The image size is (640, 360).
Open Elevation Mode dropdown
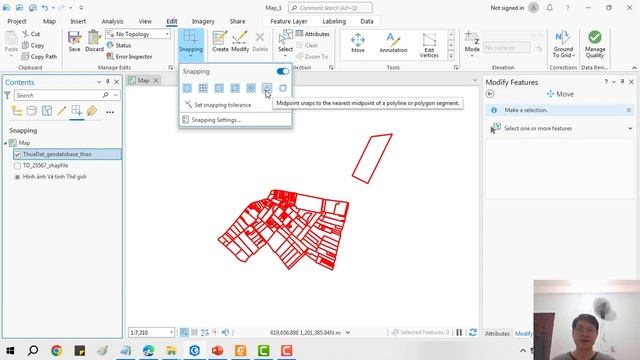(472, 56)
